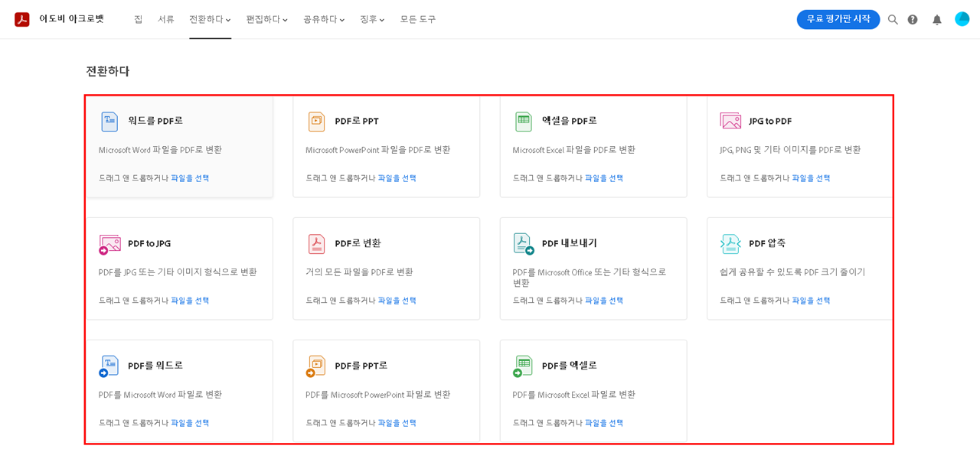The width and height of the screenshot is (980, 462).
Task: Click text 'PDF를 Microsoft Word 파일로 변환'
Action: coord(160,395)
